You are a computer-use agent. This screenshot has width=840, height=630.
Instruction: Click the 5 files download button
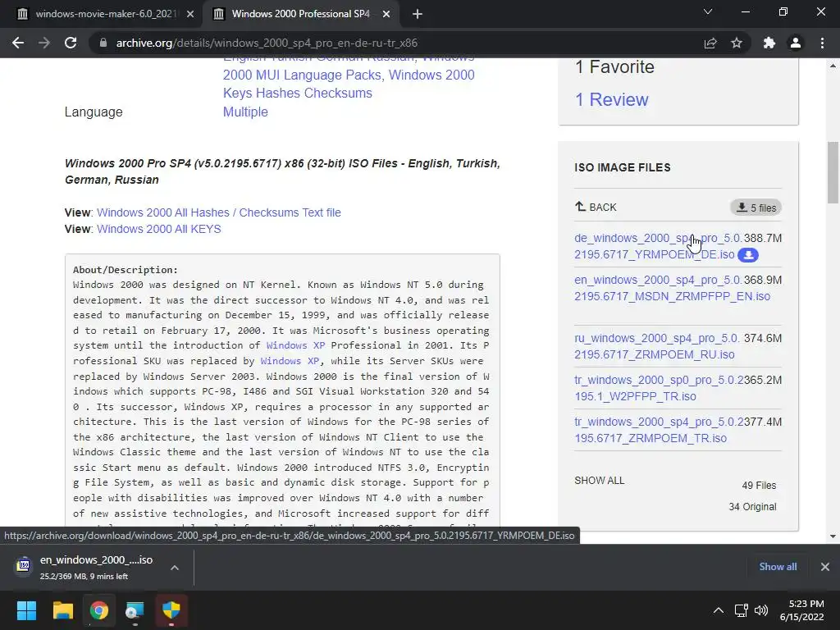[756, 208]
